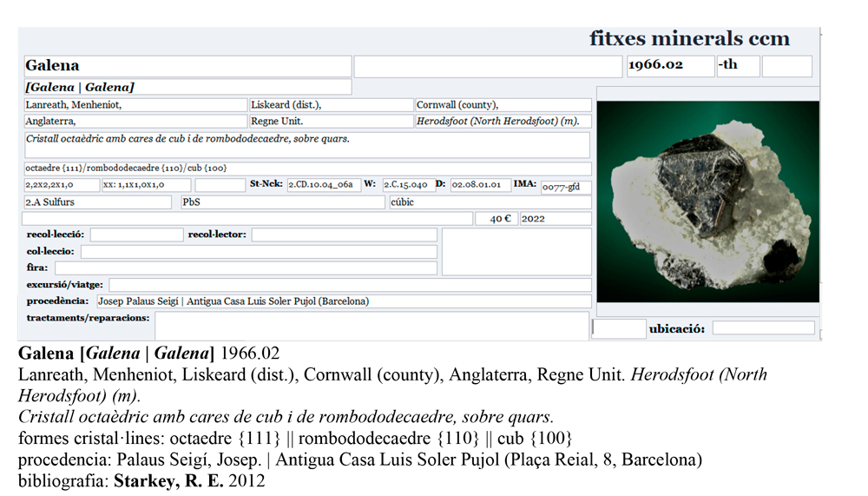Click the 'Starkey, R. E.' bibliography reference

pyautogui.click(x=169, y=481)
